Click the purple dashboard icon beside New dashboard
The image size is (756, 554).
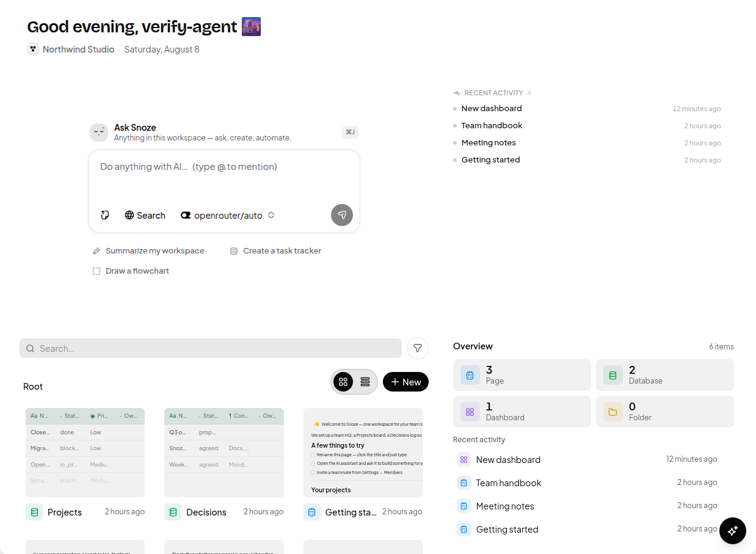tap(464, 459)
